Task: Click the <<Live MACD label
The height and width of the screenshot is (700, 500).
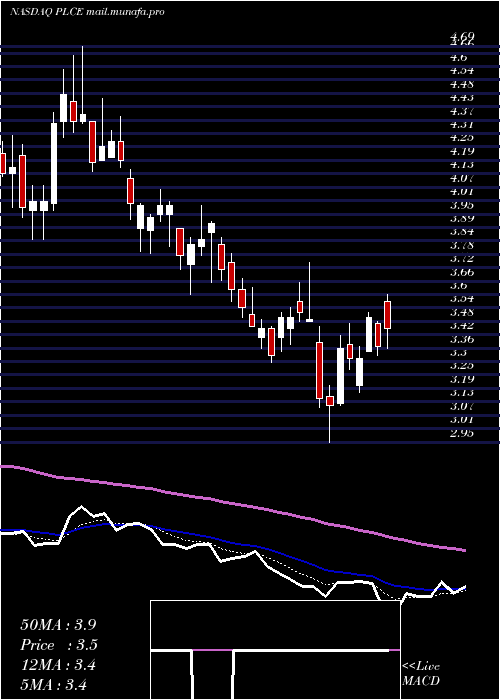Action: click(421, 674)
